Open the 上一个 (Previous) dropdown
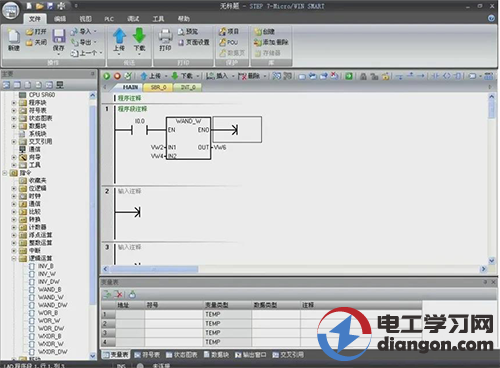This screenshot has height=368, width=500. 101,53
